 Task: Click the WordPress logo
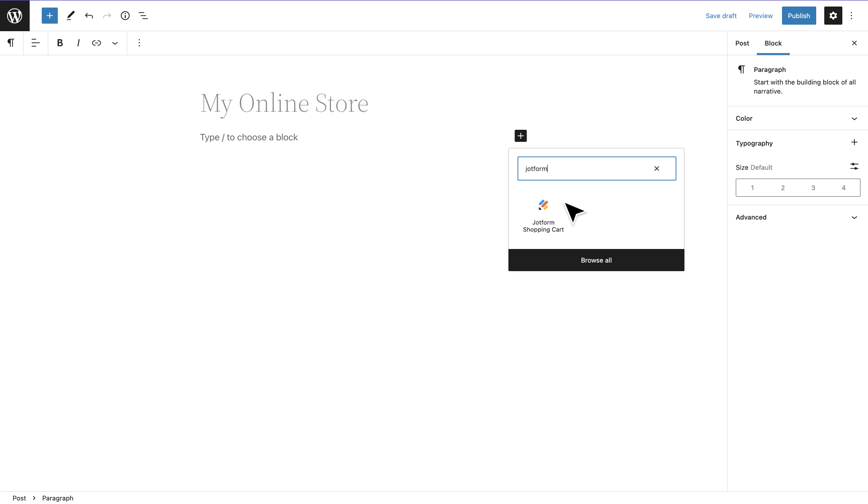click(x=15, y=16)
